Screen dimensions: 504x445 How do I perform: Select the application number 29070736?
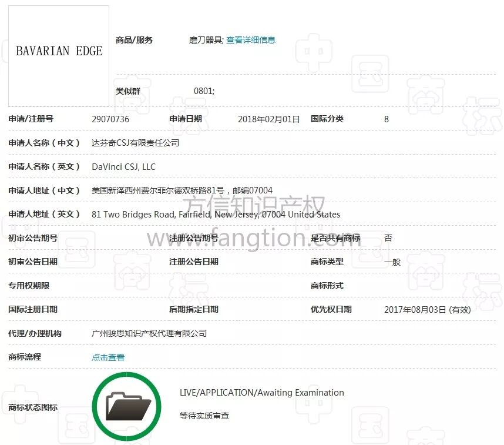(110, 119)
